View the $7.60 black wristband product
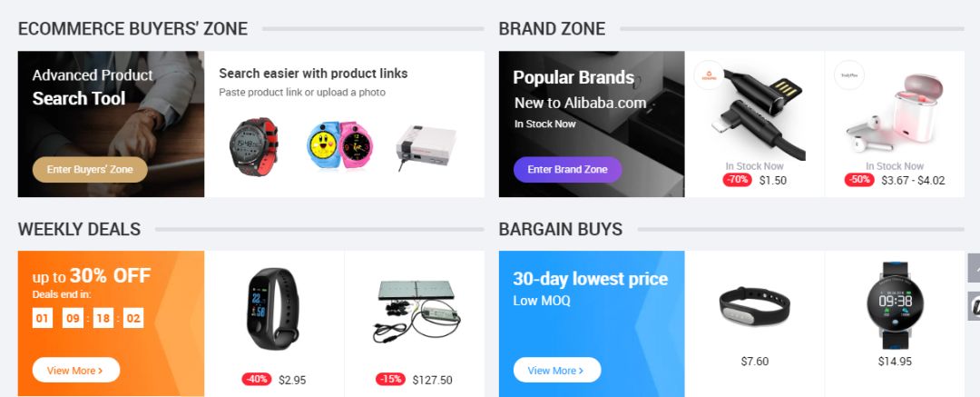 (x=754, y=305)
